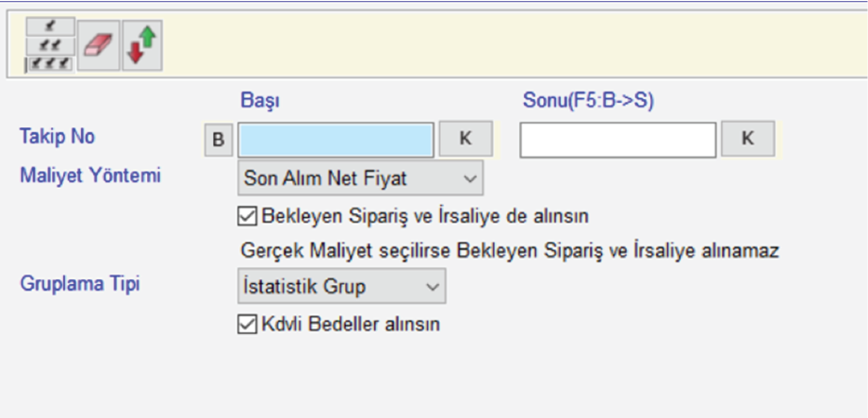Click the K button after the Sonu field
The image size is (868, 418).
[747, 139]
